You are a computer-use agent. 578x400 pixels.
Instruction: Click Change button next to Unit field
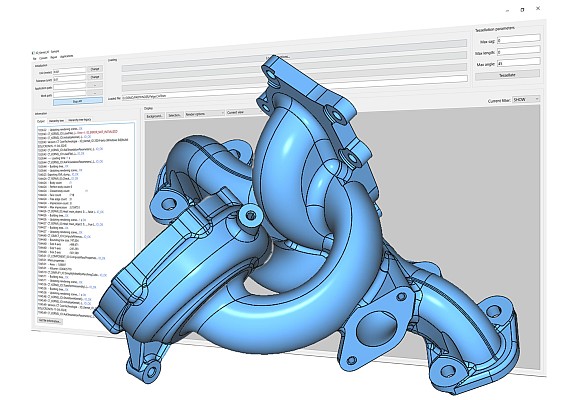[95, 69]
